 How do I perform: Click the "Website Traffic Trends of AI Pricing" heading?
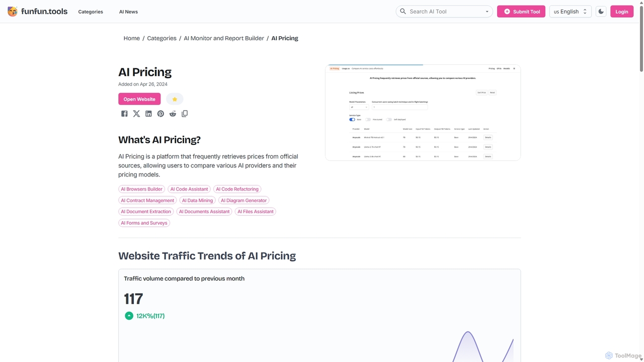207,256
